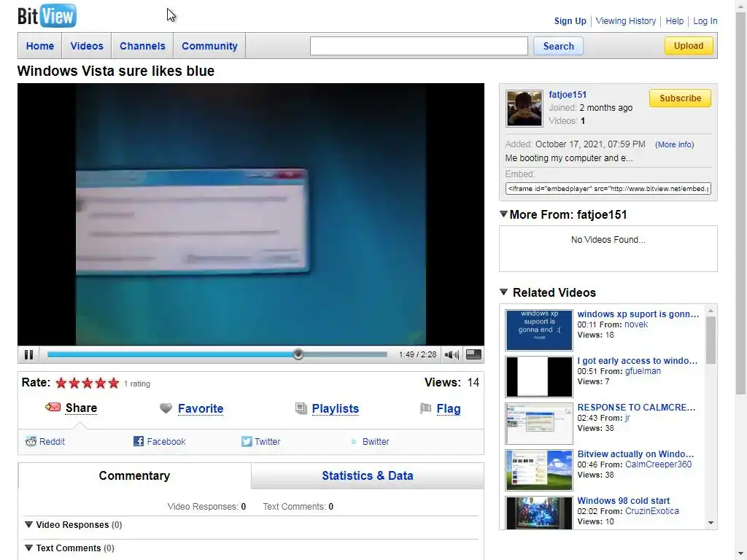The height and width of the screenshot is (560, 747).
Task: Collapse the Text Comments section
Action: (x=28, y=548)
